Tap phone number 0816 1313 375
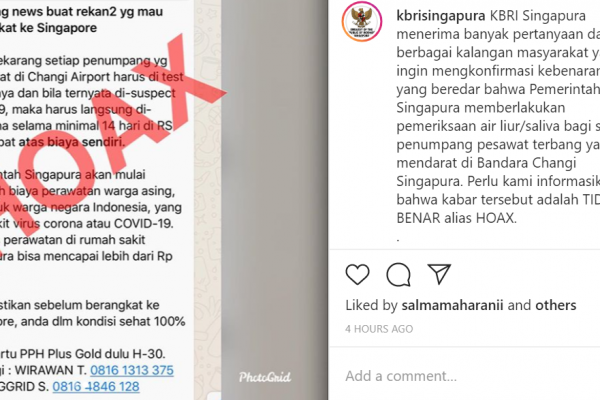This screenshot has height=400, width=600. [x=132, y=370]
